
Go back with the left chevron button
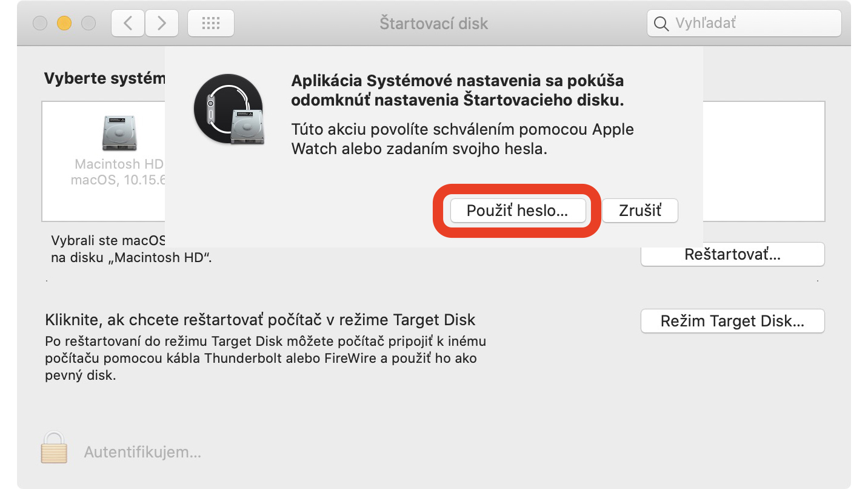tap(128, 24)
